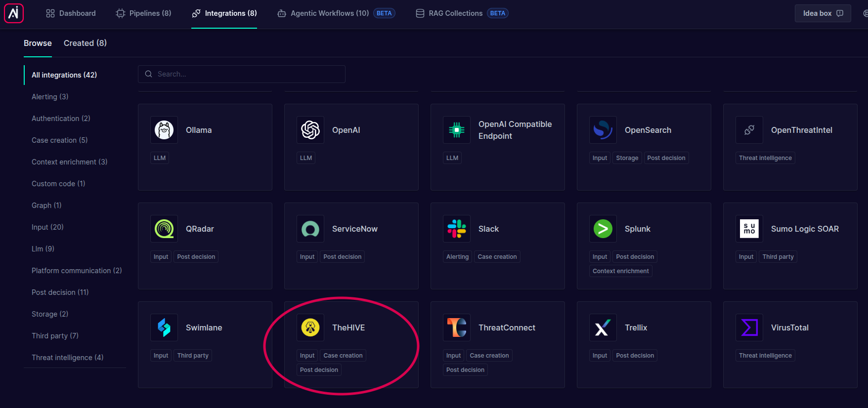This screenshot has height=408, width=868.
Task: Click the Sumo Logic SOAR logo icon
Action: [749, 229]
